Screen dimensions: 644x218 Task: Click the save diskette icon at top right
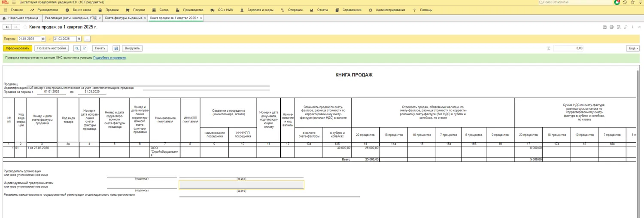pyautogui.click(x=605, y=27)
